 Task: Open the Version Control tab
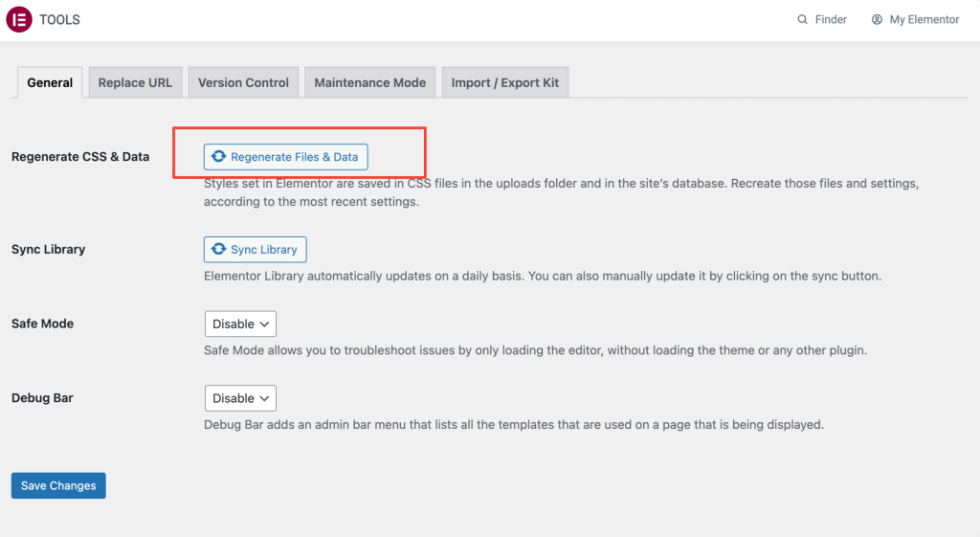(x=243, y=82)
